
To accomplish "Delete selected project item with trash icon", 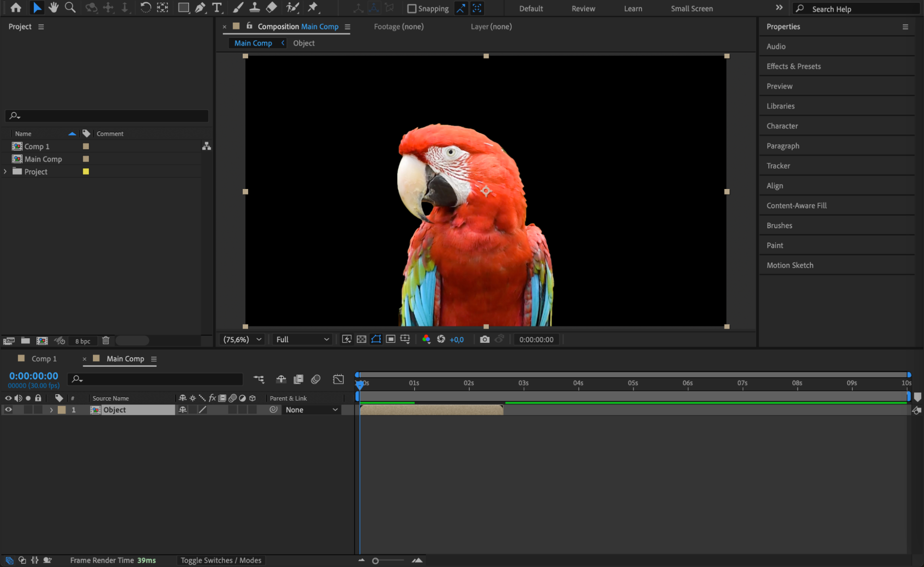I will 105,341.
